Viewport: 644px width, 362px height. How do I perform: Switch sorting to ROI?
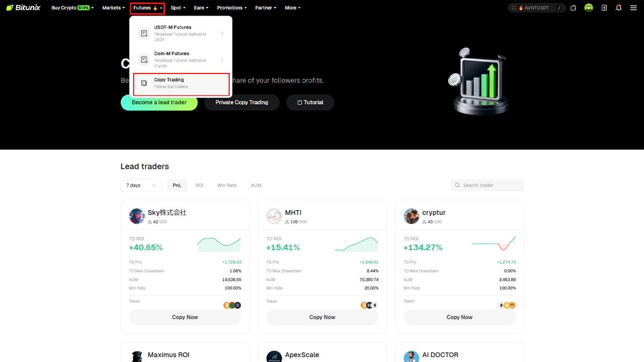click(x=199, y=186)
